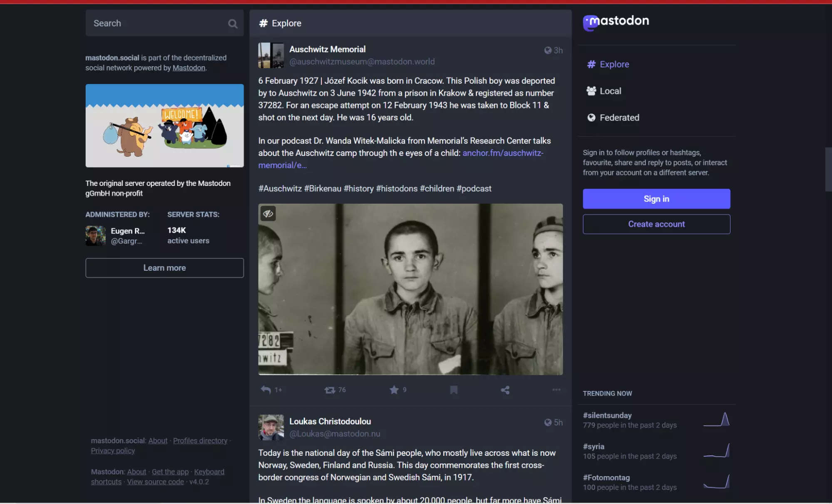This screenshot has width=832, height=504.
Task: Open Auschwitz Memorial profile avatar
Action: 271,55
